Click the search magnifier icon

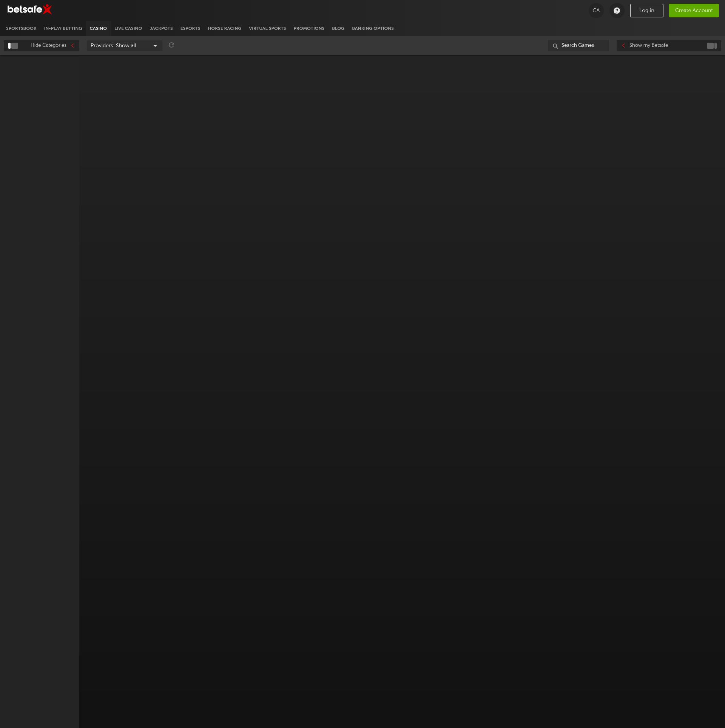point(555,46)
